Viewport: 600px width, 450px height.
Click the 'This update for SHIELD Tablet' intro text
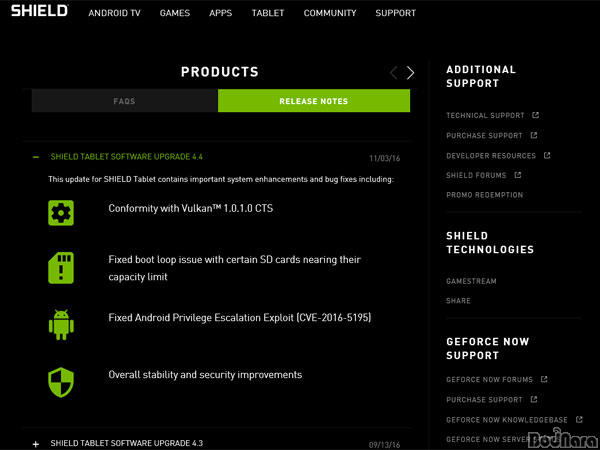click(x=221, y=179)
